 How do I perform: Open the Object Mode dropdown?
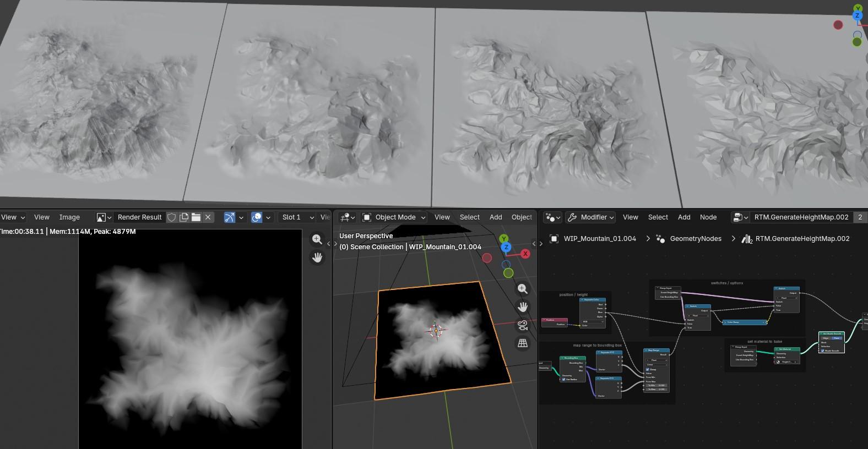click(x=394, y=217)
